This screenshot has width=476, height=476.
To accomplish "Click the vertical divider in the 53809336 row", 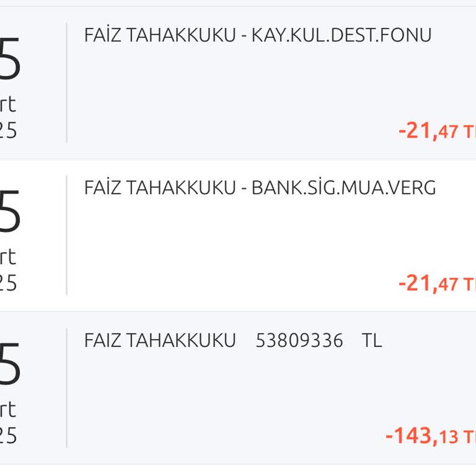I will tap(66, 388).
